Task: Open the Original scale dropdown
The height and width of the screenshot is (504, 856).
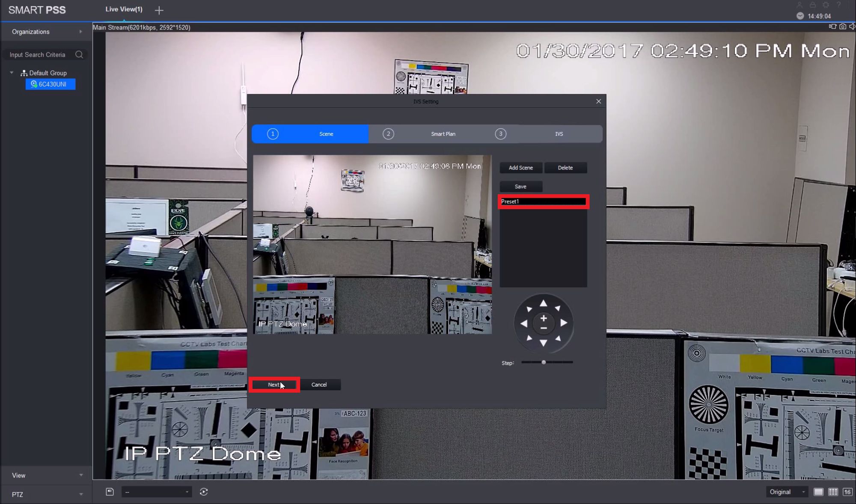Action: pyautogui.click(x=787, y=492)
